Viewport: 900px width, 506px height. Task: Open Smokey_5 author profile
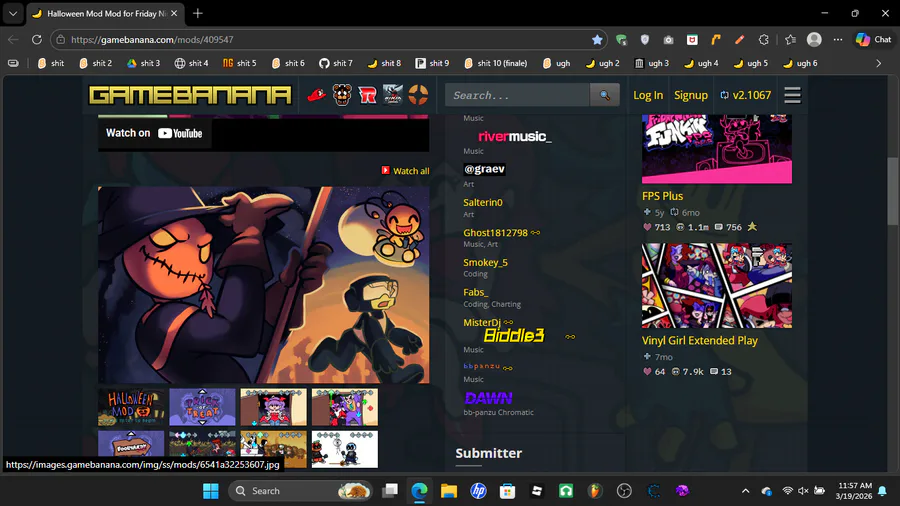[486, 263]
